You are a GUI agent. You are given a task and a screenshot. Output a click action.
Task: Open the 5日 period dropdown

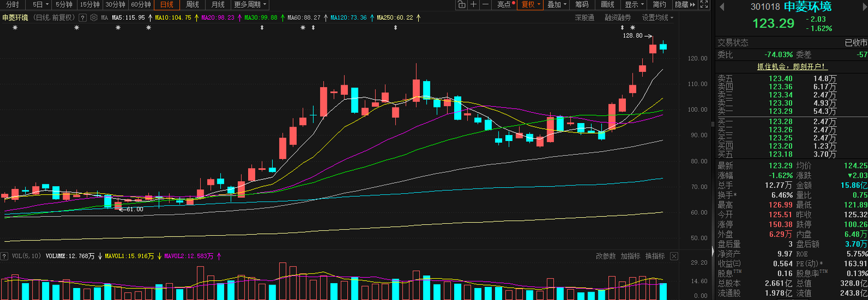pyautogui.click(x=40, y=5)
